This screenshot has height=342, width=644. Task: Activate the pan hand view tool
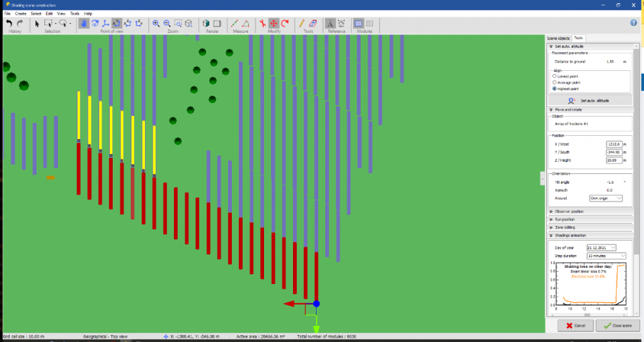coord(84,23)
